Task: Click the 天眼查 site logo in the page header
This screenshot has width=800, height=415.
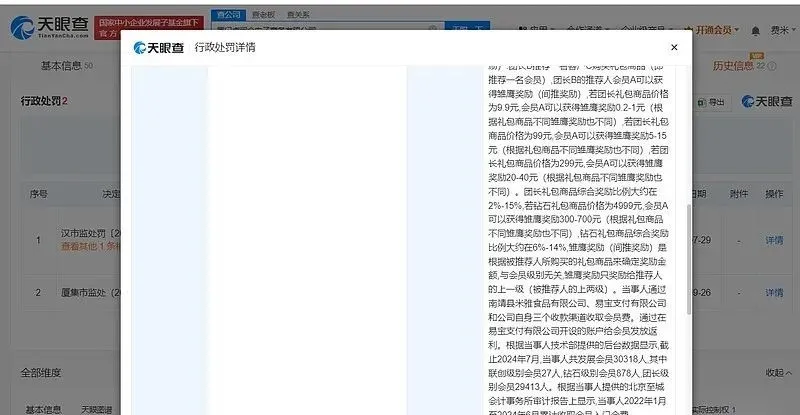Action: [49, 27]
